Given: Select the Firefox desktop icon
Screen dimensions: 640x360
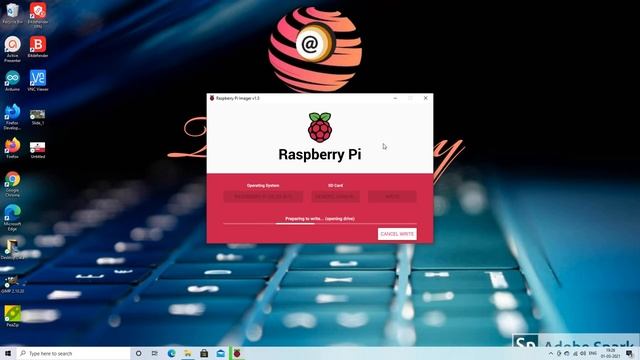Looking at the screenshot, I should click(12, 148).
